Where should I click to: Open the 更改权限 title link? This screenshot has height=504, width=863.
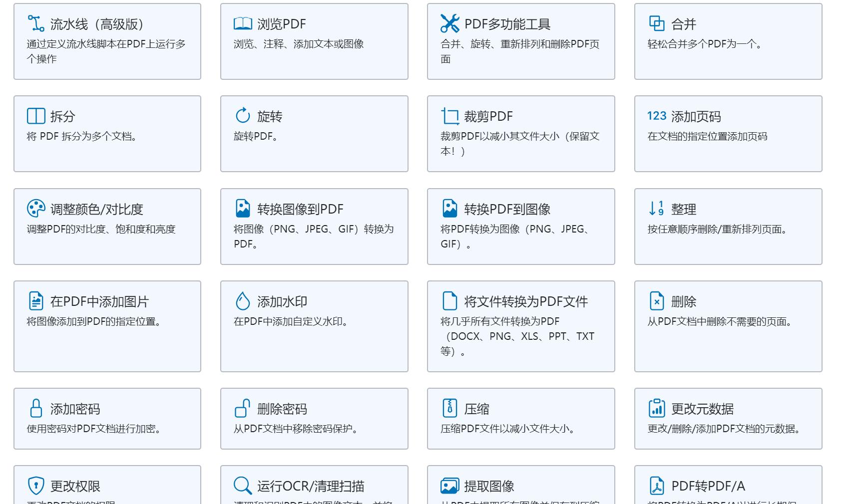[x=75, y=486]
